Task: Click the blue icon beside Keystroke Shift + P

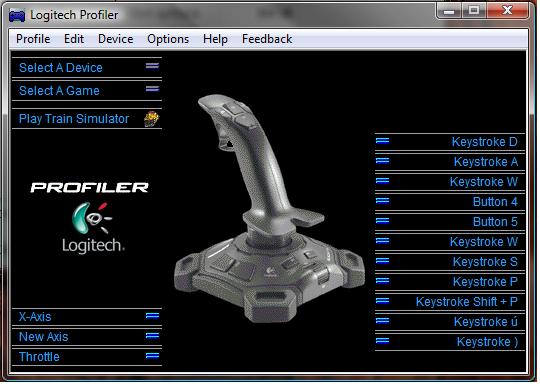Action: (x=382, y=301)
